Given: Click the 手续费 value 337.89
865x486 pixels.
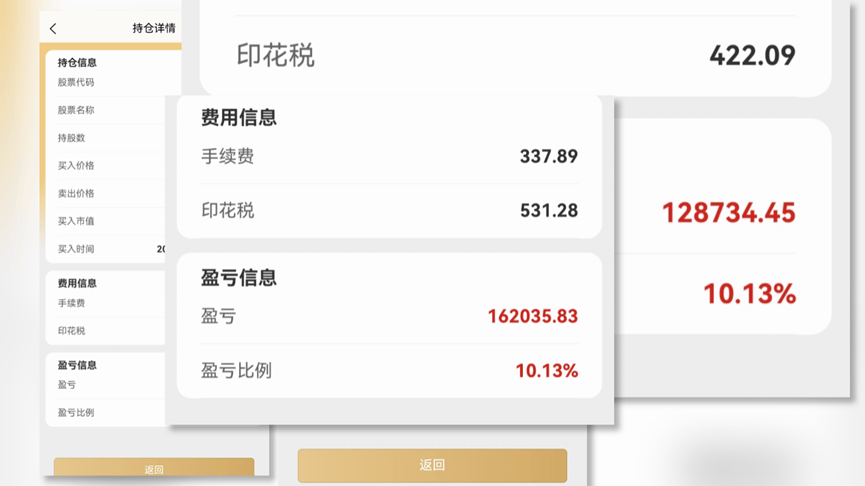Looking at the screenshot, I should click(x=548, y=156).
